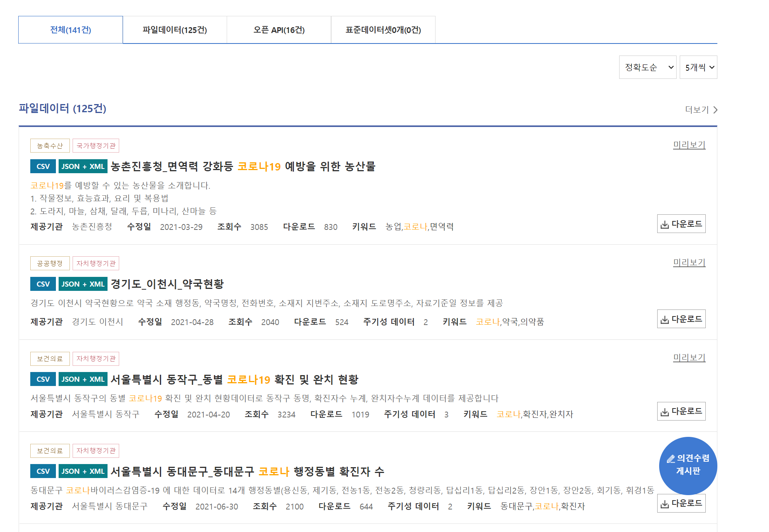This screenshot has height=532, width=769.
Task: Open 서울특별시 동대문구 코로나 확진자 수 title
Action: (247, 471)
